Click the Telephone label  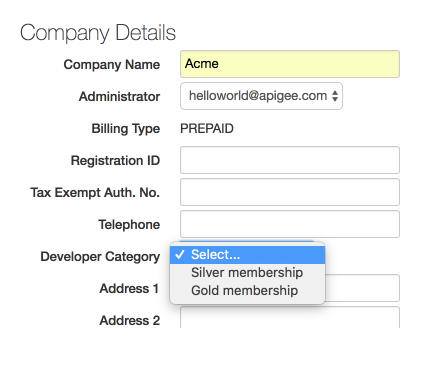click(x=129, y=225)
